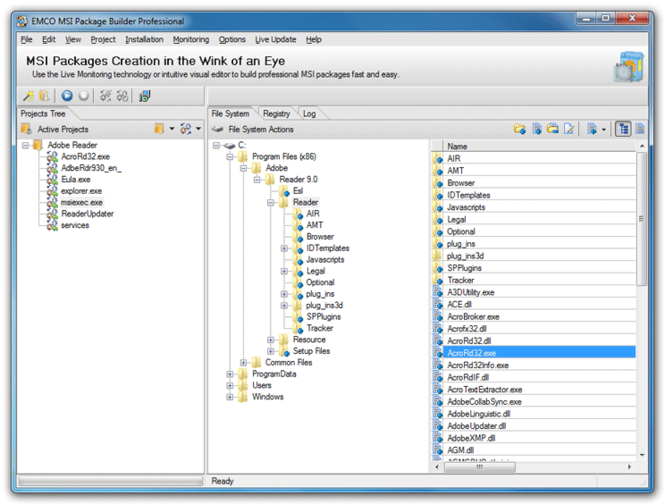Image resolution: width=665 pixels, height=504 pixels.
Task: Open the Monitoring menu
Action: [x=191, y=39]
